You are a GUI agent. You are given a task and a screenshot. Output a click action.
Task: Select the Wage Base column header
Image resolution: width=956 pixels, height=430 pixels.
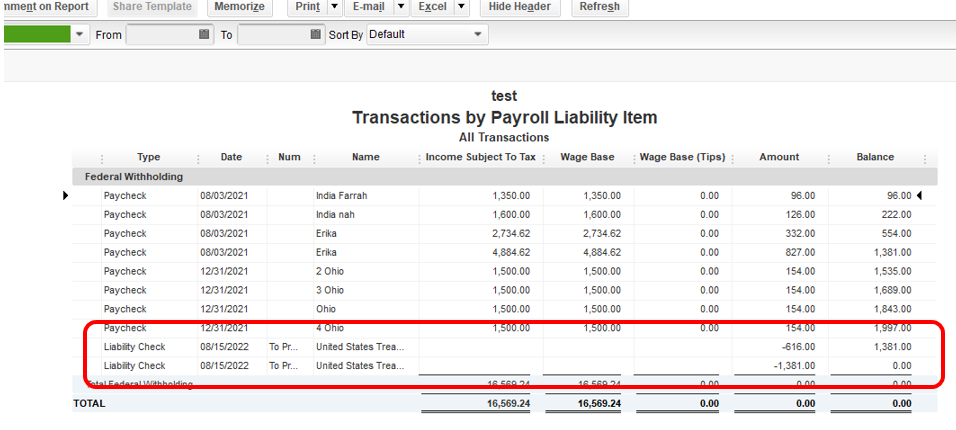pos(588,157)
